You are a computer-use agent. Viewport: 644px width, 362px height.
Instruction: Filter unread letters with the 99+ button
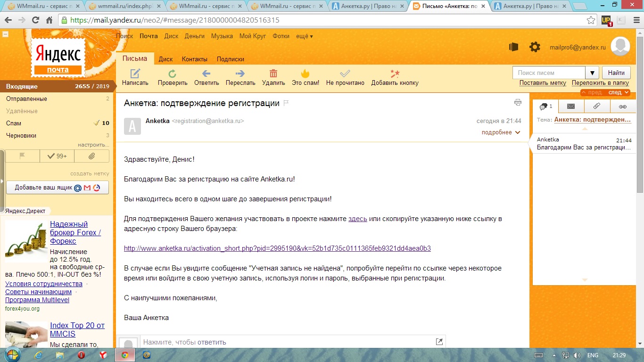pyautogui.click(x=57, y=156)
